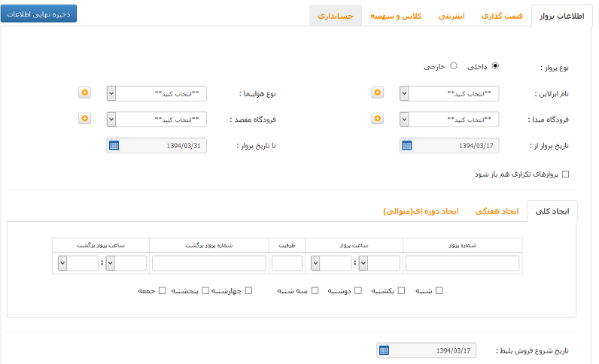Click add icon next to نام ایرلاین
Image resolution: width=599 pixels, height=364 pixels.
(378, 93)
